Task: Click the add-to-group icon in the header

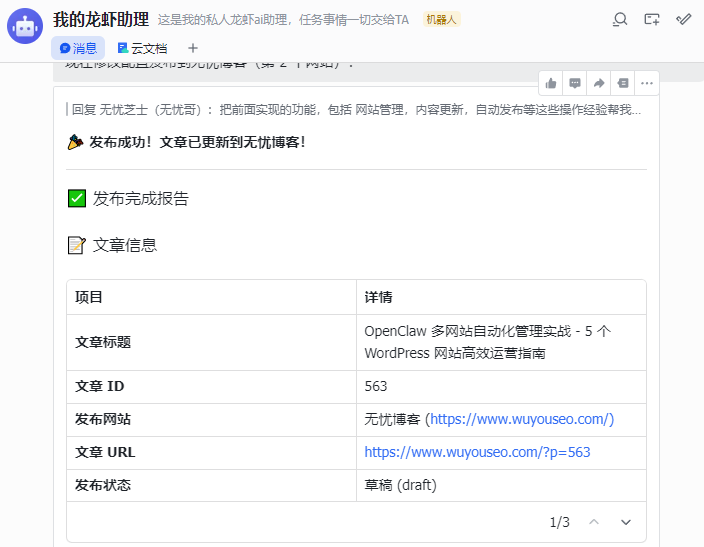Action: [652, 19]
